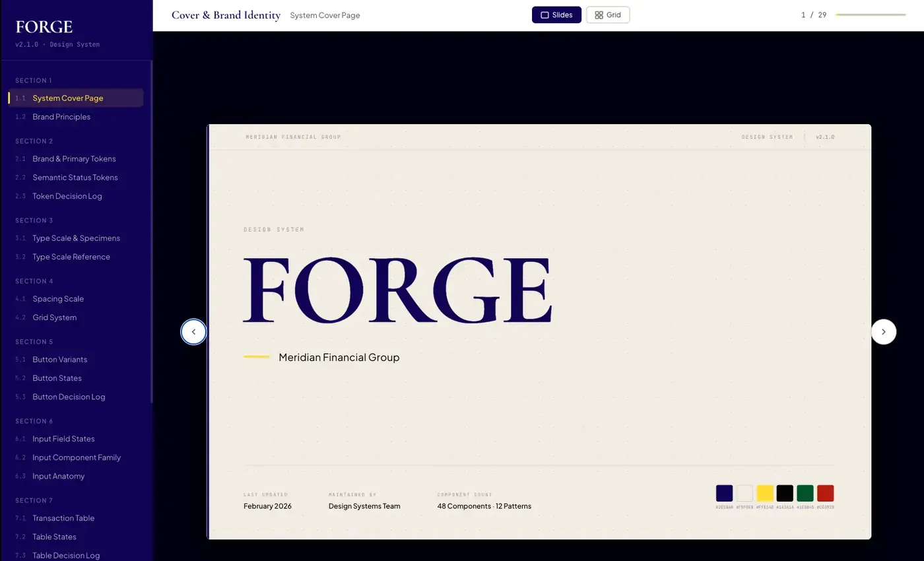This screenshot has height=561, width=924.
Task: Click the 'SECTION 5' sidebar heading
Action: coord(34,342)
